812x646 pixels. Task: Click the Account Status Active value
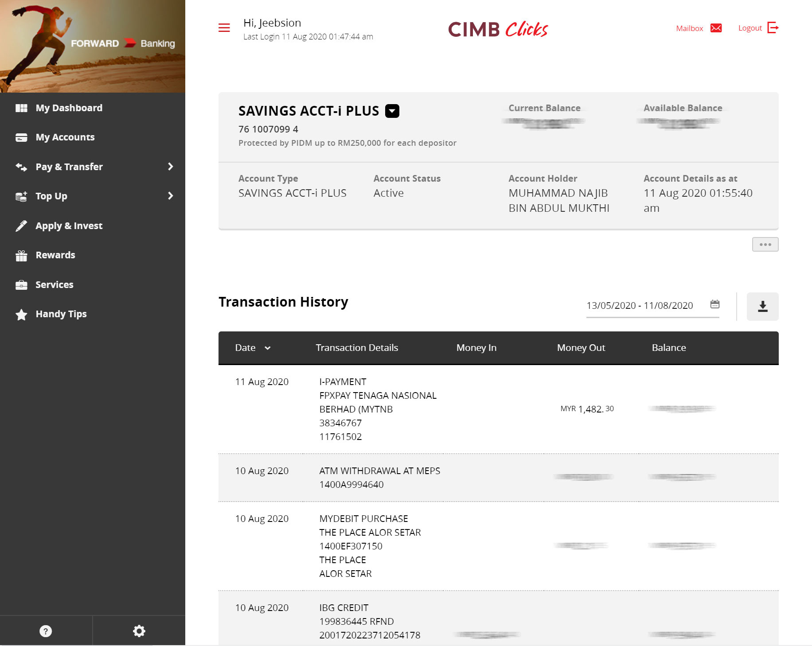point(388,193)
